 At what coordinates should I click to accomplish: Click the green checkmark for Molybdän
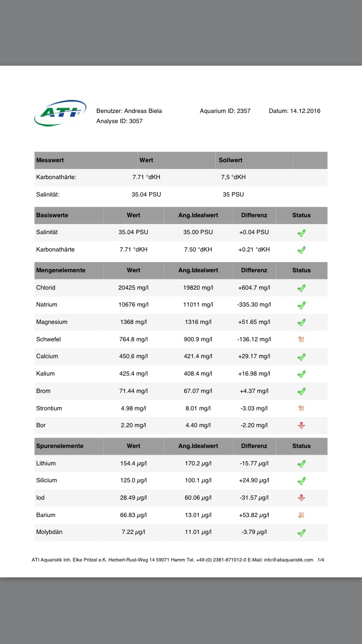(302, 533)
